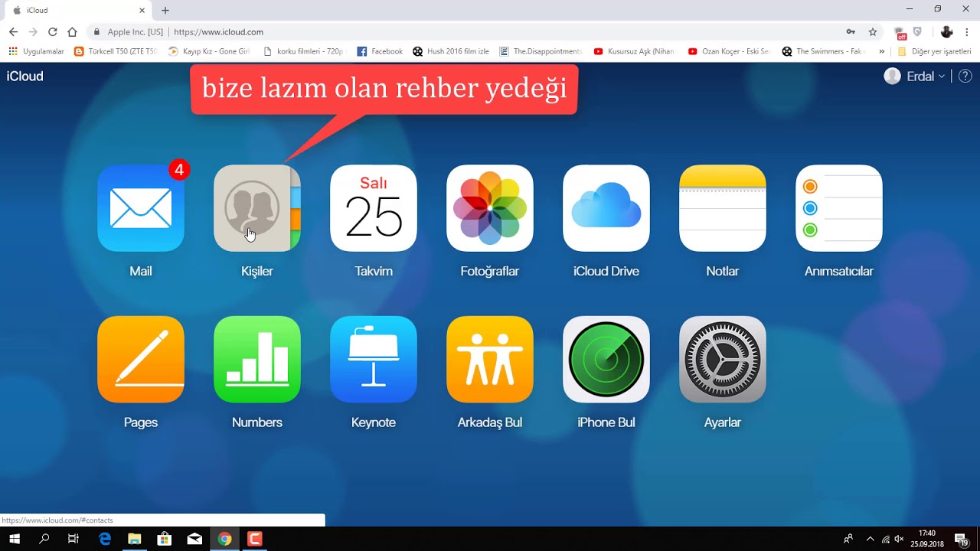Open the iCloud Drive app
Viewport: 980px width, 551px height.
click(606, 208)
